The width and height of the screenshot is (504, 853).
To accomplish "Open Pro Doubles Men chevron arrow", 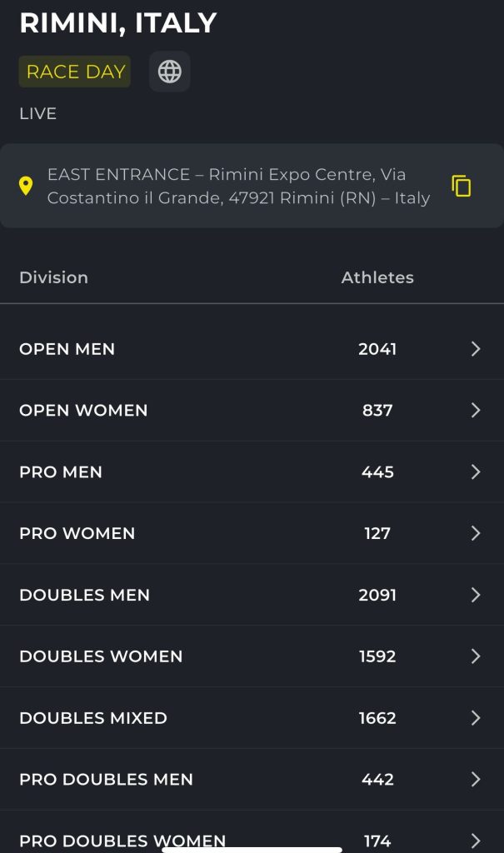I will 476,779.
